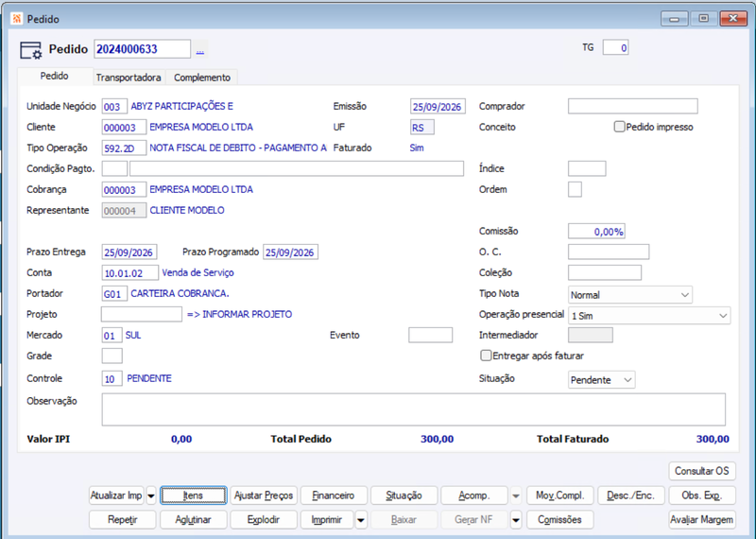Click the Comissão percentage field
This screenshot has width=756, height=539.
596,231
